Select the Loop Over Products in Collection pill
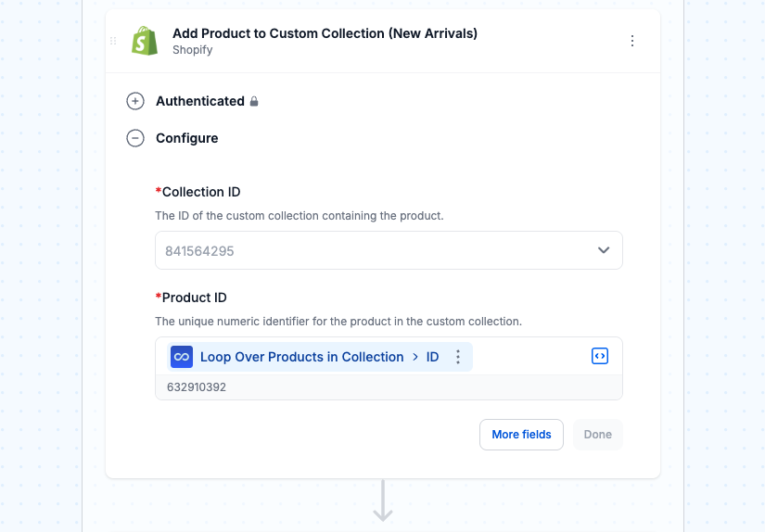 click(320, 357)
